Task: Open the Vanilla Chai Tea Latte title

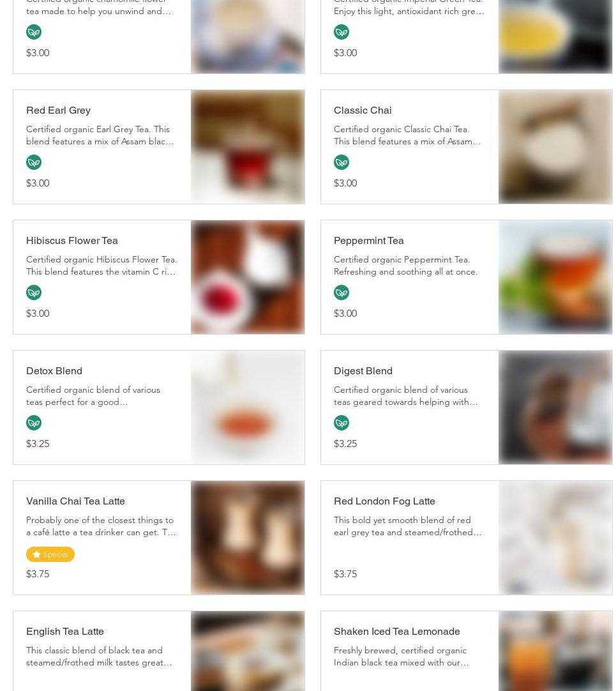Action: click(75, 501)
